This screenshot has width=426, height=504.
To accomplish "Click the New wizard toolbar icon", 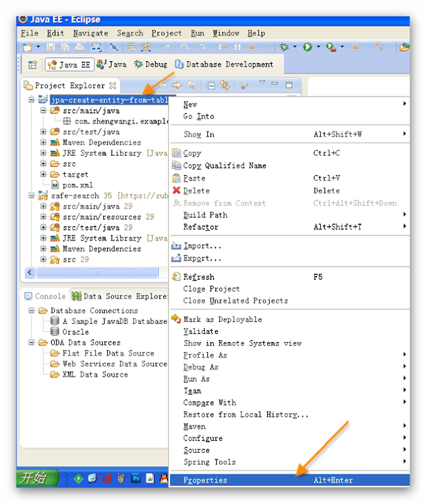I will [x=28, y=47].
